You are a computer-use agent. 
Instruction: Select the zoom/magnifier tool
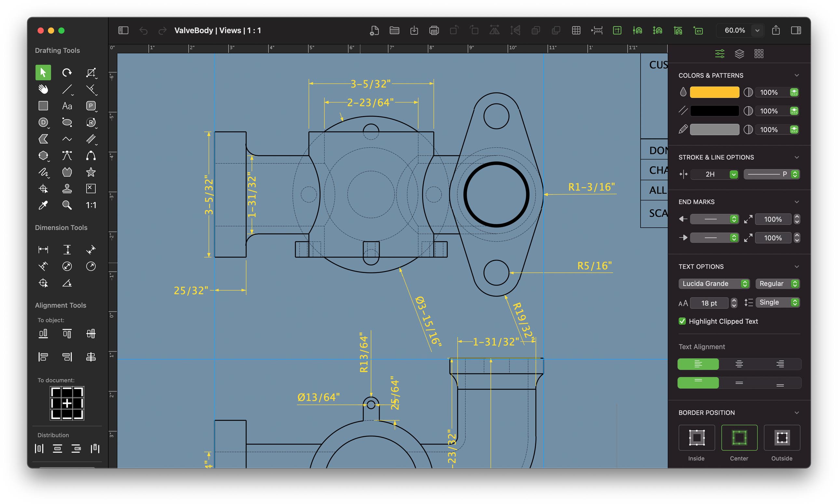coord(67,205)
